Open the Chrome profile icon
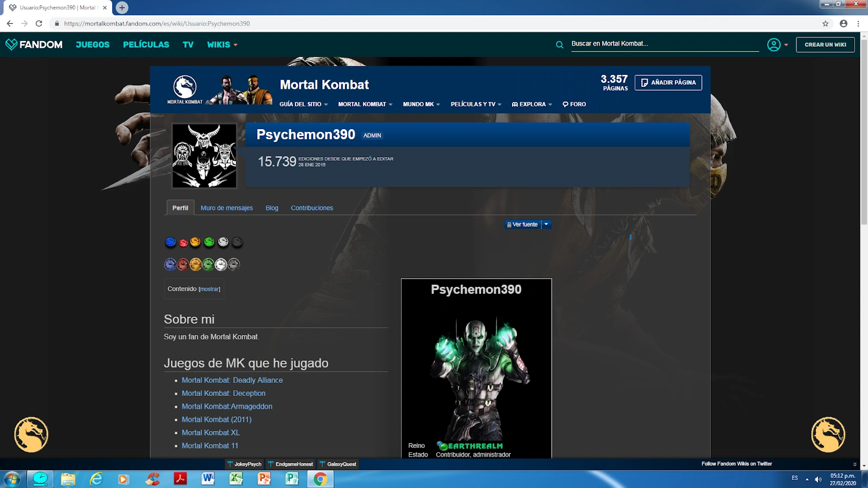This screenshot has width=868, height=488. pyautogui.click(x=843, y=23)
